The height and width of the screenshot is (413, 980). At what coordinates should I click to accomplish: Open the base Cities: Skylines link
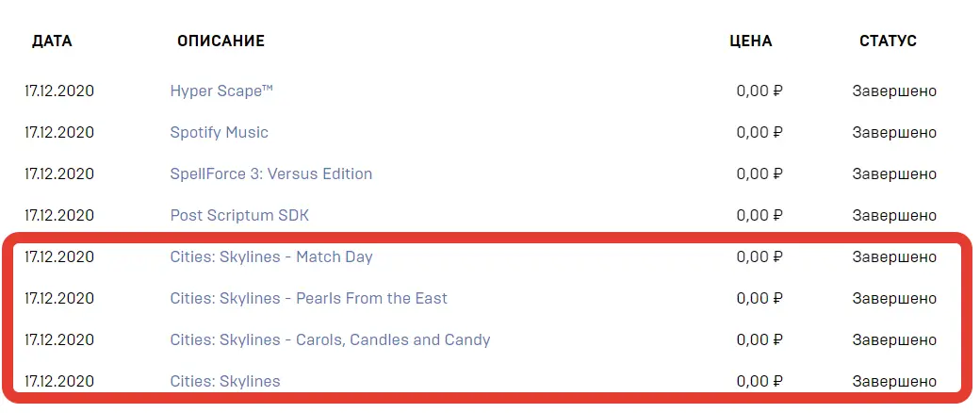[225, 381]
